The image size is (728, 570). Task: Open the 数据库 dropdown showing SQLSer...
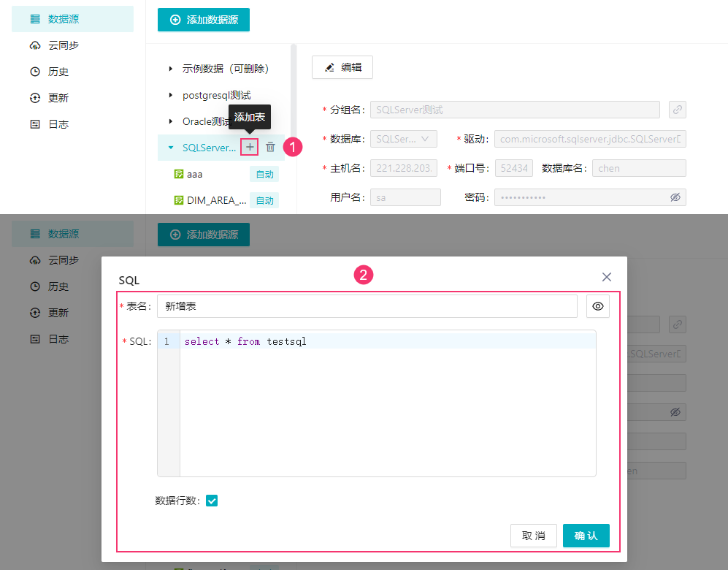(404, 139)
